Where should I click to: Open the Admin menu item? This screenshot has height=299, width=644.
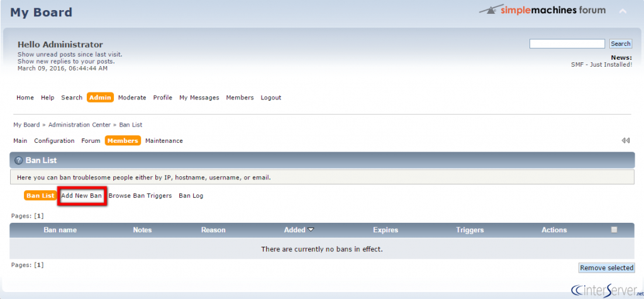[x=100, y=98]
